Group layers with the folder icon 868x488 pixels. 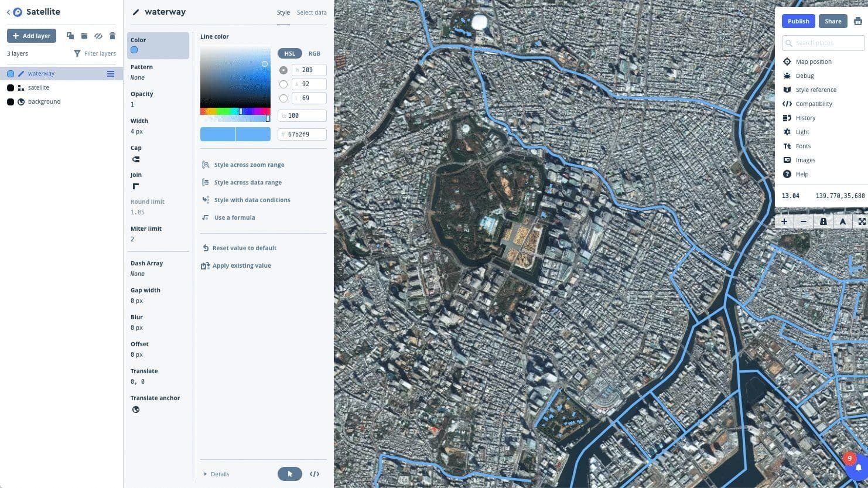(84, 36)
